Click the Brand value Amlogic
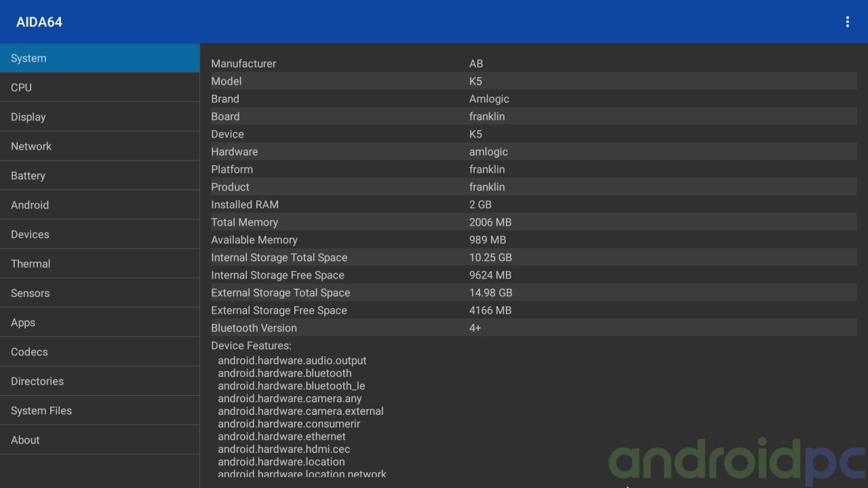The image size is (868, 488). tap(489, 99)
